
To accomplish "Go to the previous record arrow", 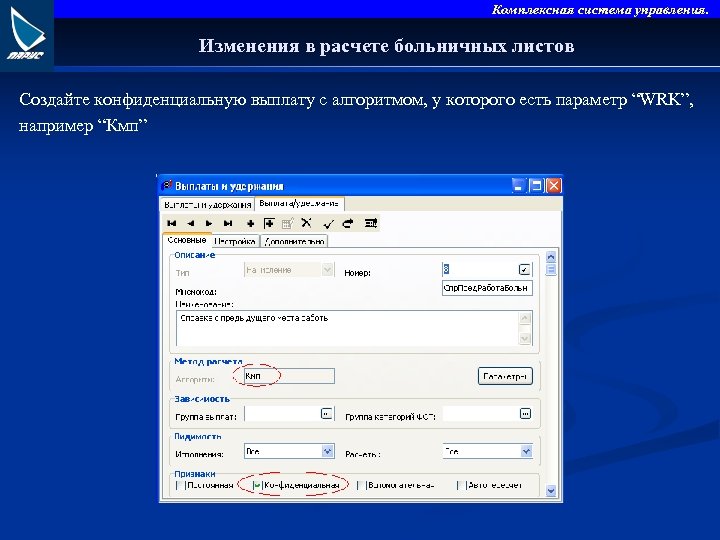I will (x=191, y=224).
